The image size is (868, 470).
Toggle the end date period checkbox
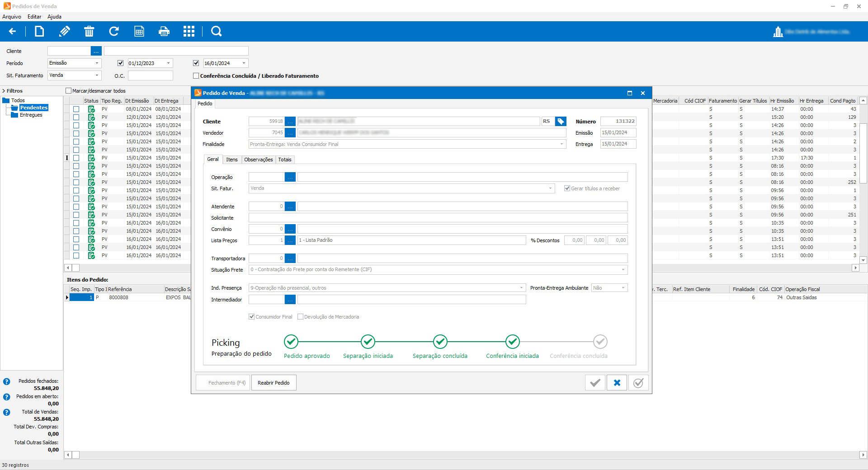coord(196,63)
